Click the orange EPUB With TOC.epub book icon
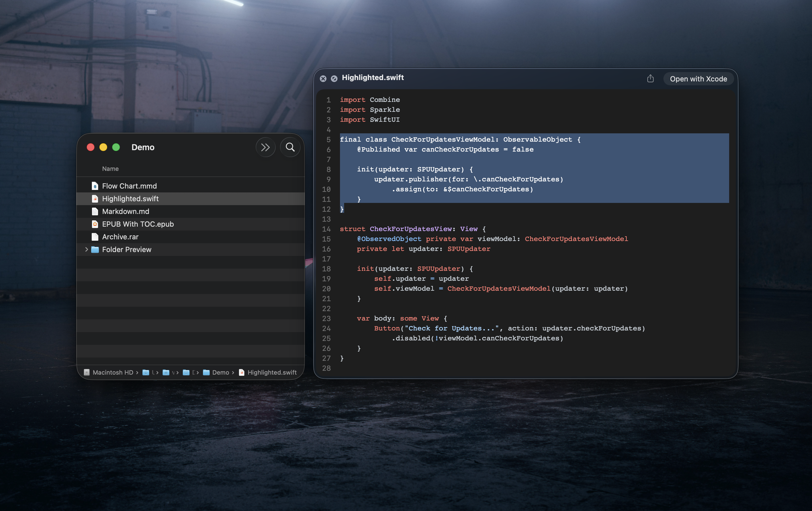Screen dimensions: 812x511 click(x=95, y=224)
